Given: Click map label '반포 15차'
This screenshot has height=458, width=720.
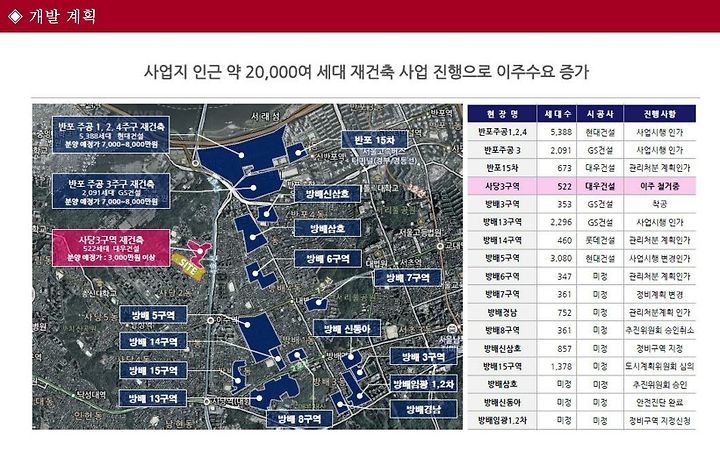Looking at the screenshot, I should click(x=374, y=140).
